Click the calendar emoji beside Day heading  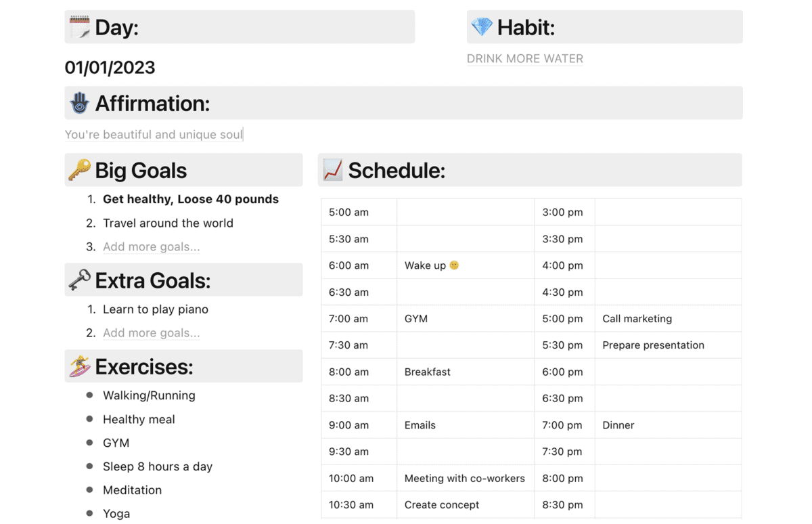tap(80, 27)
